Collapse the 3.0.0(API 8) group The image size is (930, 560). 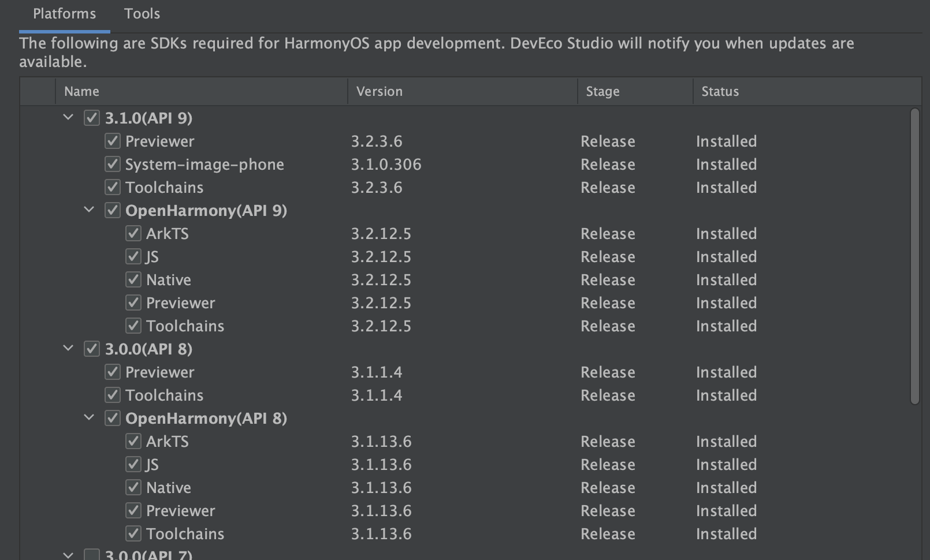(x=68, y=348)
